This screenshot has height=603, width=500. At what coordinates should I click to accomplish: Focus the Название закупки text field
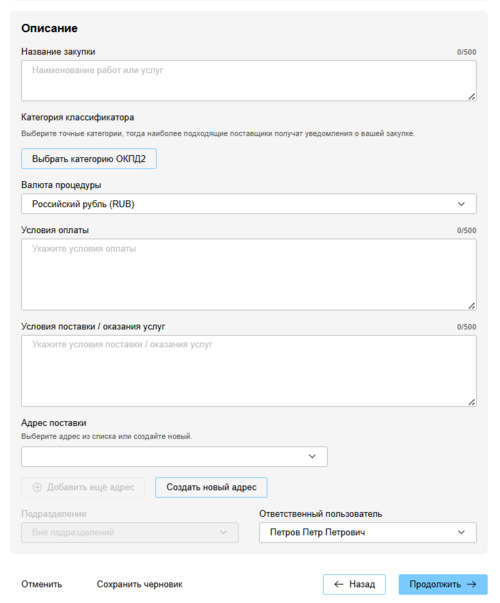pos(249,81)
